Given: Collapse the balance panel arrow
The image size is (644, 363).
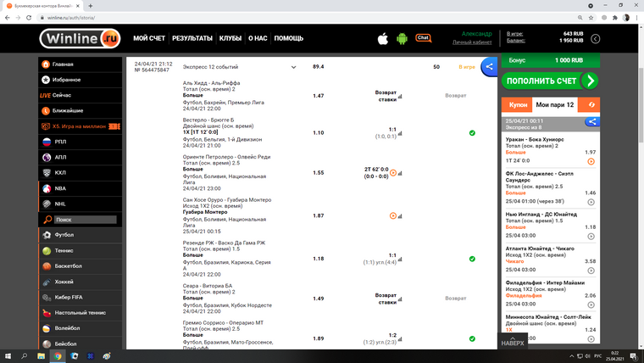Looking at the screenshot, I should coord(595,39).
